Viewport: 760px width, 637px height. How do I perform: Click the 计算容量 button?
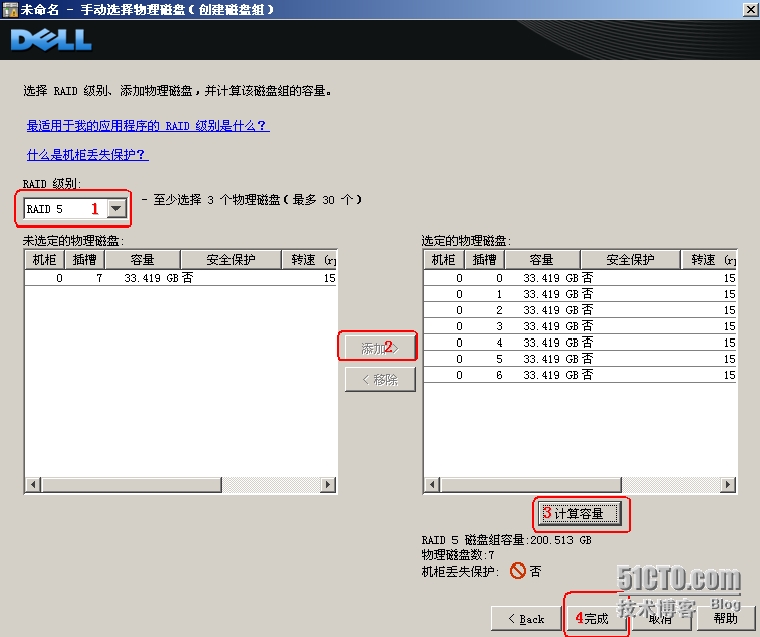click(579, 513)
